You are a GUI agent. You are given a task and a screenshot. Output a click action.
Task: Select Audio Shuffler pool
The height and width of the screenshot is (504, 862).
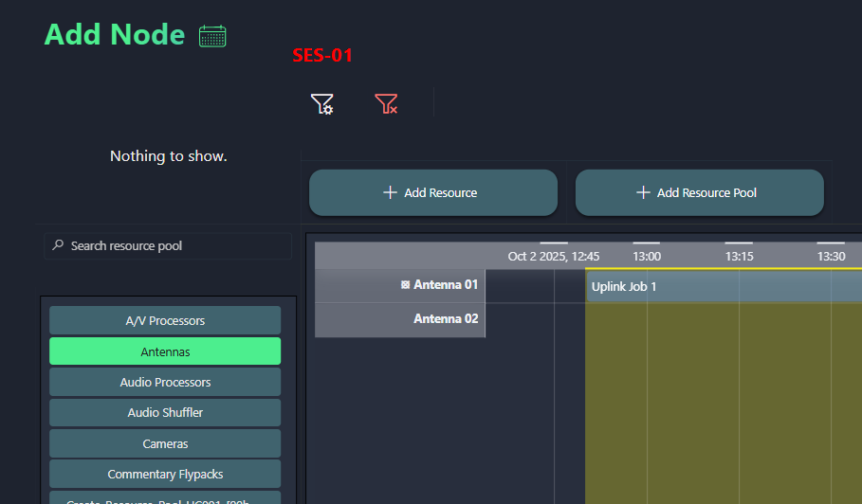(165, 412)
